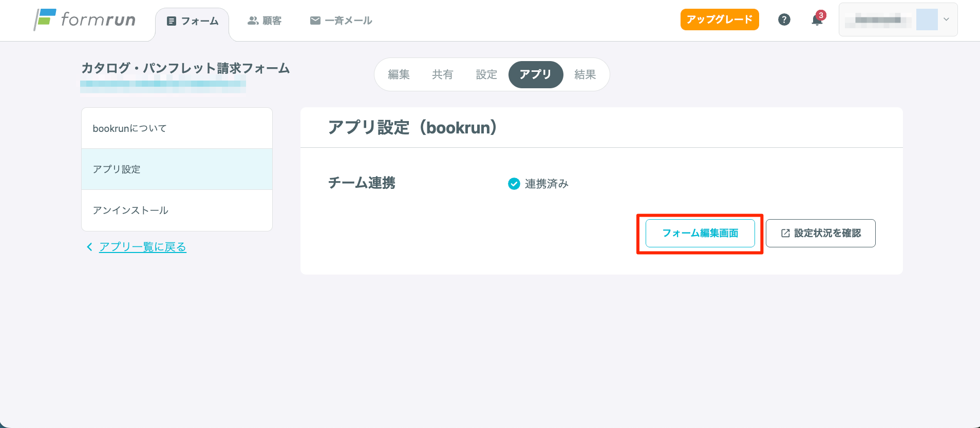
Task: Follow the アプリ一覧に戻る link
Action: (x=143, y=247)
